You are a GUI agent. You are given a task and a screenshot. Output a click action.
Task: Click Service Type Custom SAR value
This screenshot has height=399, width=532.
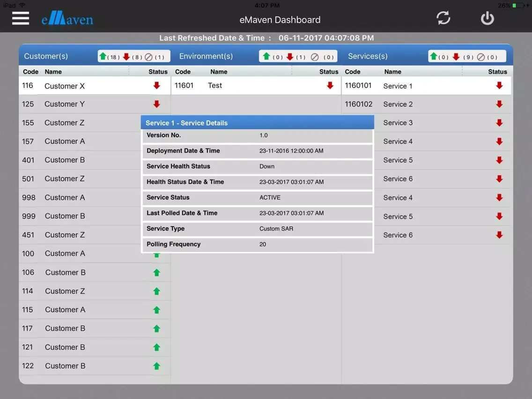click(276, 229)
